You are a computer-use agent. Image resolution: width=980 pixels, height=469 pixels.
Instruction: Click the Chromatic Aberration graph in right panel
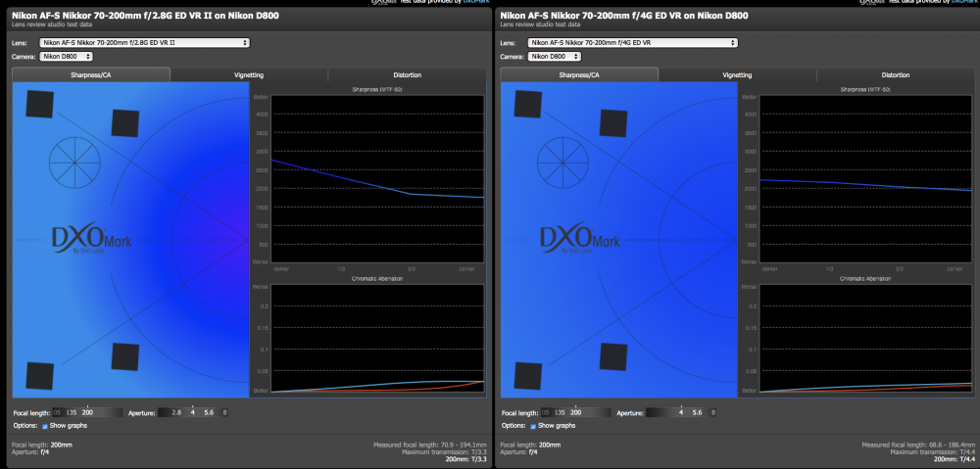coord(865,339)
